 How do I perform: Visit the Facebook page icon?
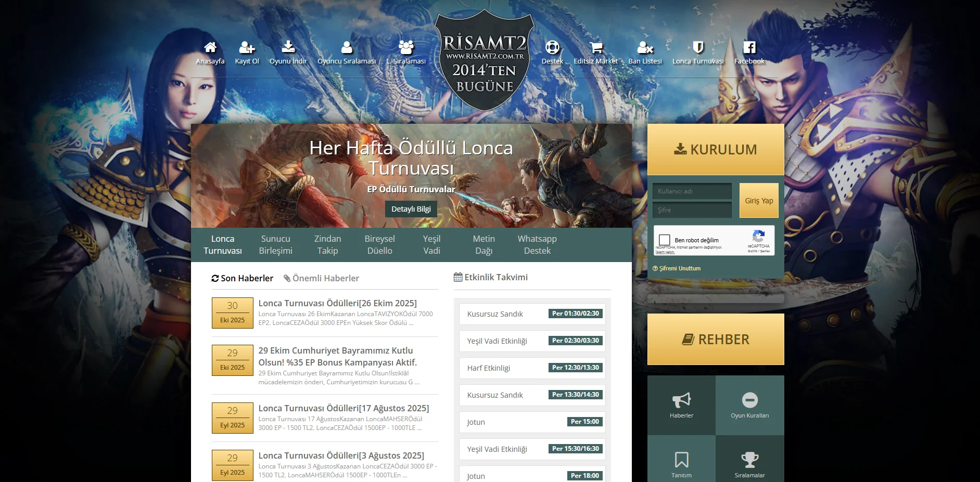click(749, 48)
